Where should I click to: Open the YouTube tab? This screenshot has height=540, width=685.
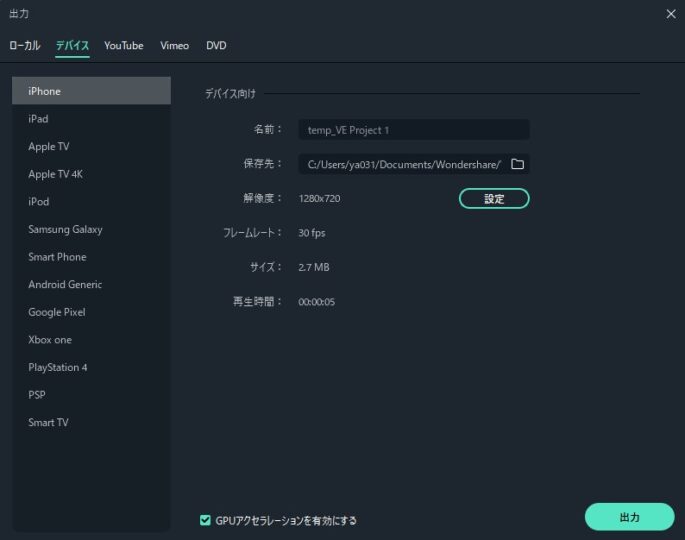click(124, 46)
